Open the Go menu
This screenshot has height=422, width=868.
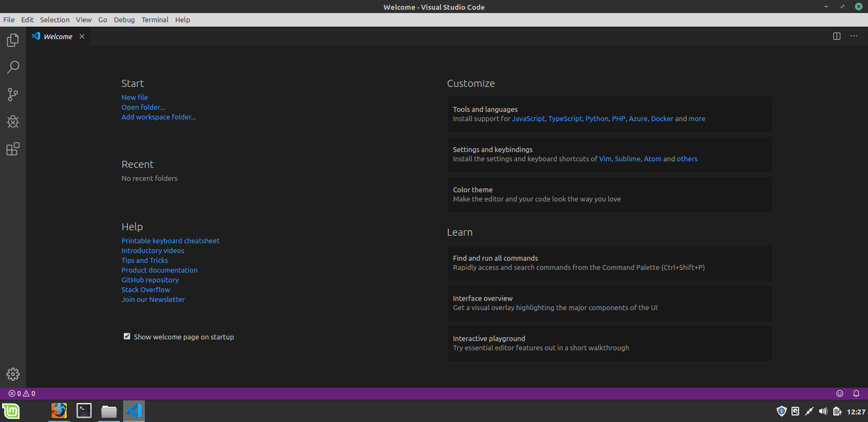click(x=103, y=20)
